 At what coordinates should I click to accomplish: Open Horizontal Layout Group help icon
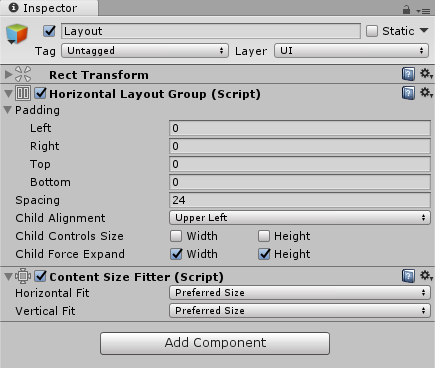408,93
